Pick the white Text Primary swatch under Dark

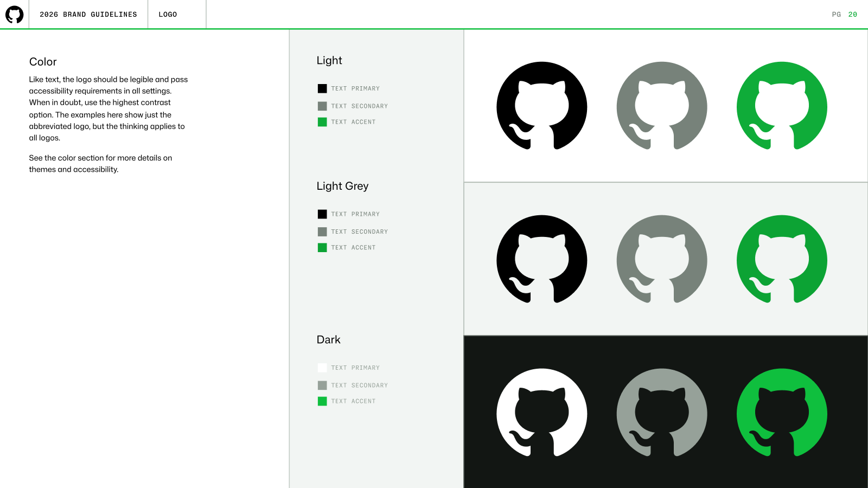tap(322, 368)
